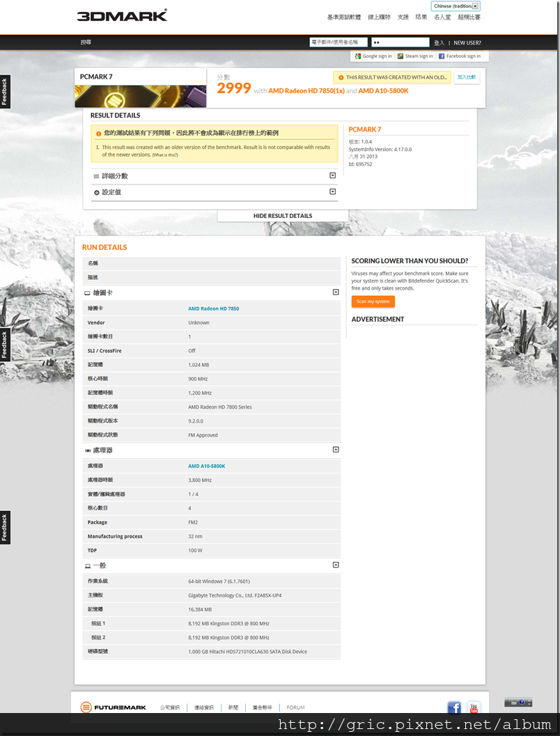The image size is (560, 736).
Task: Click the (What is this?) link
Action: point(165,155)
